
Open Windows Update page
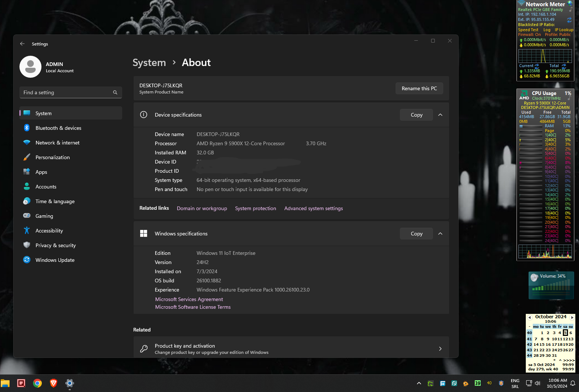point(55,260)
